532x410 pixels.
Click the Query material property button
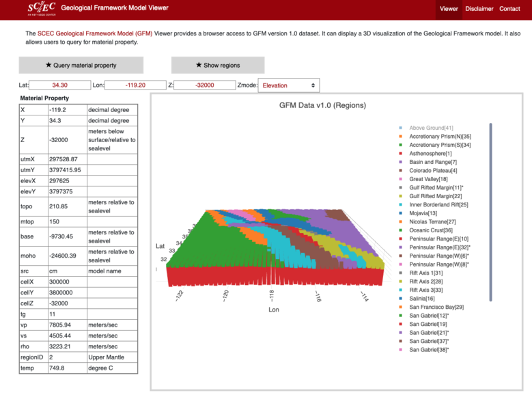tap(81, 65)
